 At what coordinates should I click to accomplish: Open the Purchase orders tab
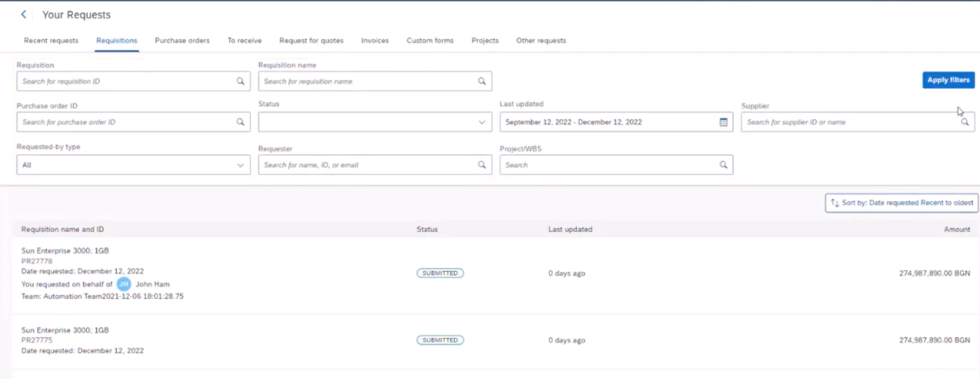pyautogui.click(x=183, y=41)
